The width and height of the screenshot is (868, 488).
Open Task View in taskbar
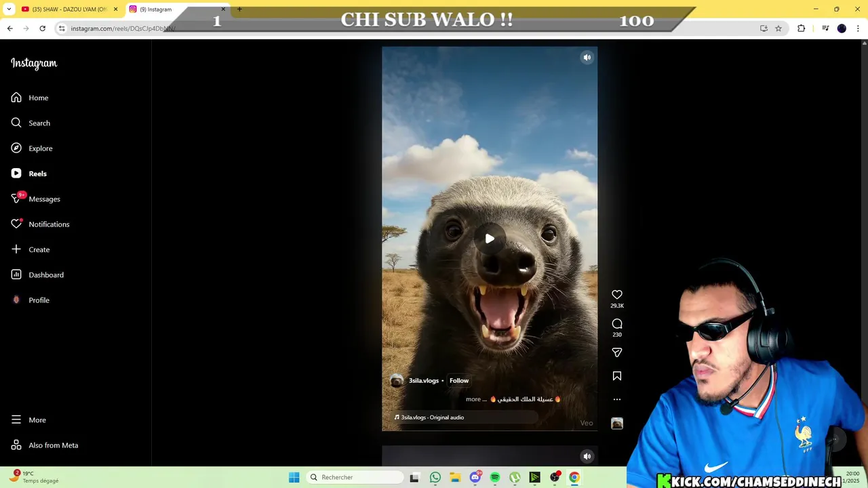414,477
